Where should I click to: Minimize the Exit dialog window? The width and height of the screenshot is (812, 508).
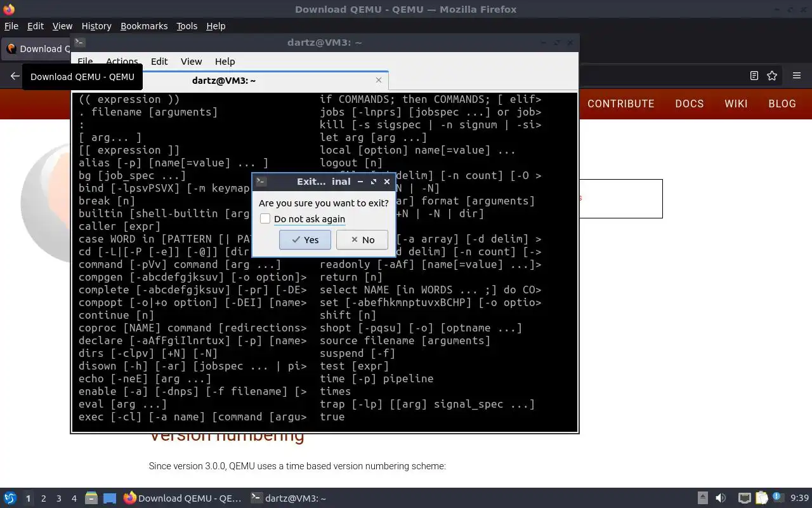pos(360,182)
